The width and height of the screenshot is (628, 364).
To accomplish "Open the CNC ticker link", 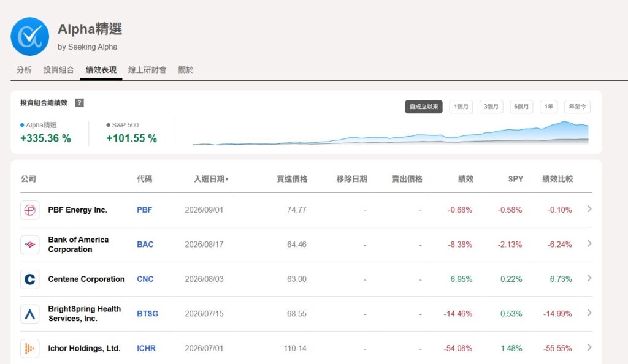I will pos(145,279).
